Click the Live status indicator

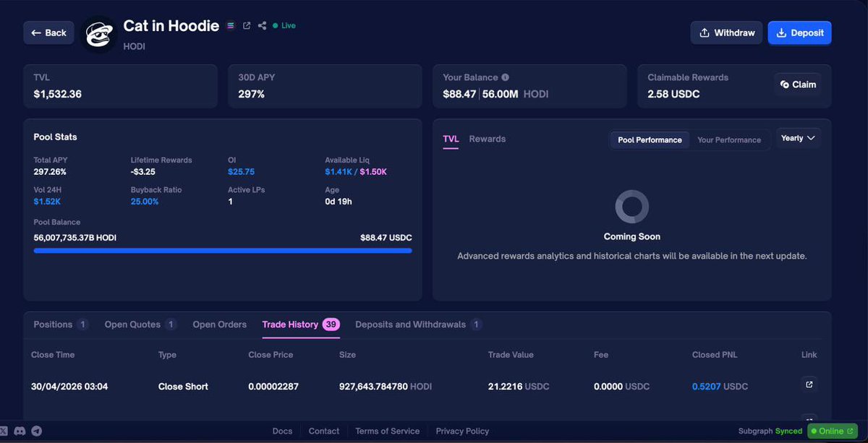pyautogui.click(x=284, y=25)
